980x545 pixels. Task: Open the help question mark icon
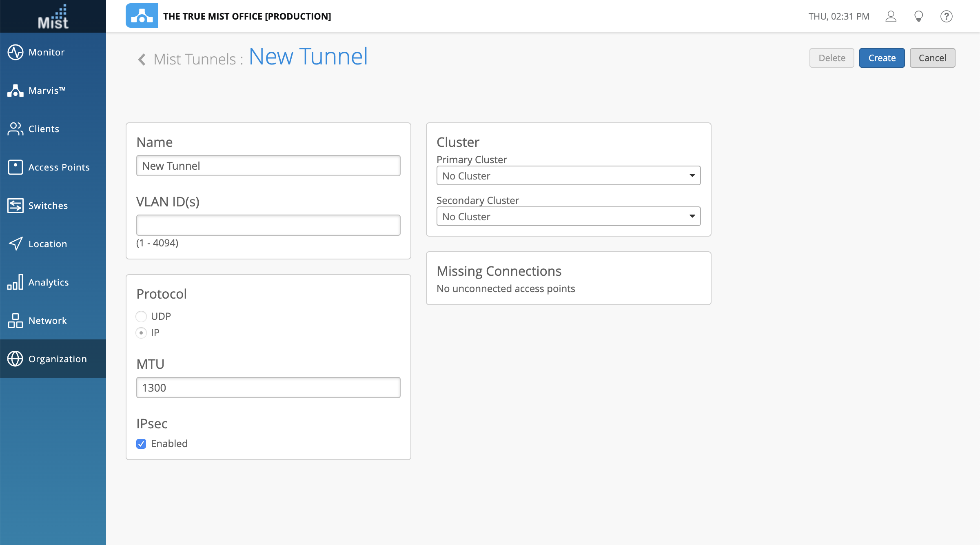pos(946,16)
